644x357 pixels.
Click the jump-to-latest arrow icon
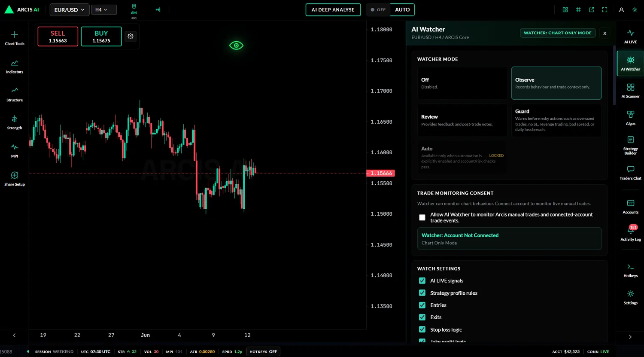pos(158,9)
